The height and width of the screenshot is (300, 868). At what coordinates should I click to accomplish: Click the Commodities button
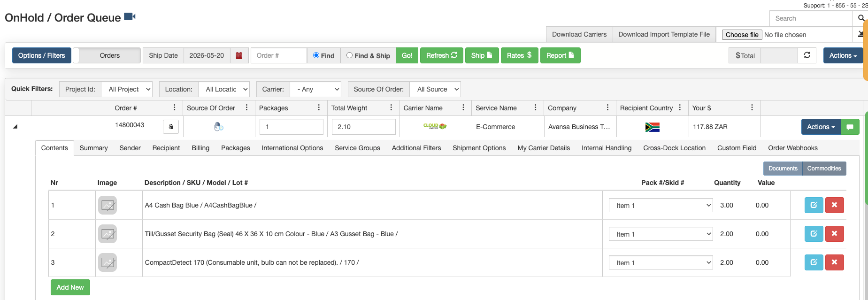(824, 169)
